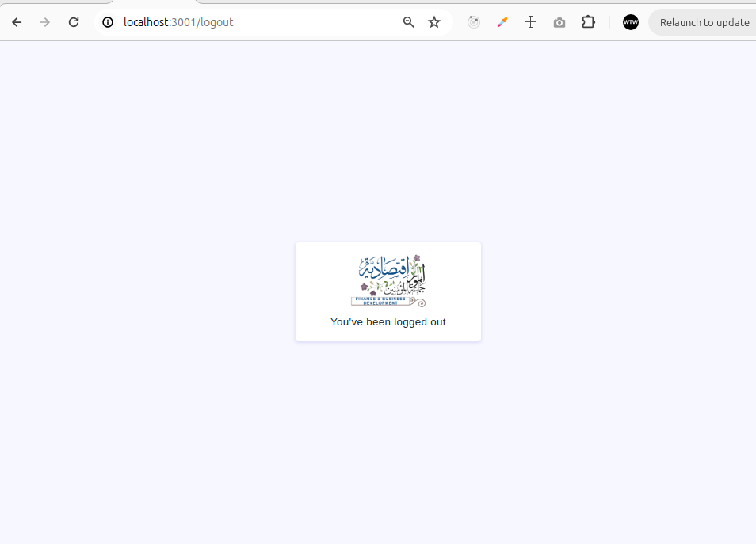The image size is (756, 544).
Task: View site information for localhost
Action: tap(108, 22)
